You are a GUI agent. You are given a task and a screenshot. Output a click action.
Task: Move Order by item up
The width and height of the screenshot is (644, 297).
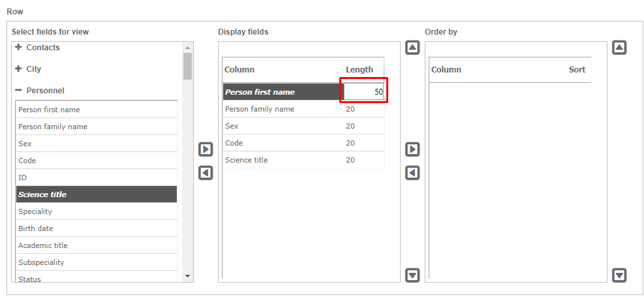click(619, 48)
